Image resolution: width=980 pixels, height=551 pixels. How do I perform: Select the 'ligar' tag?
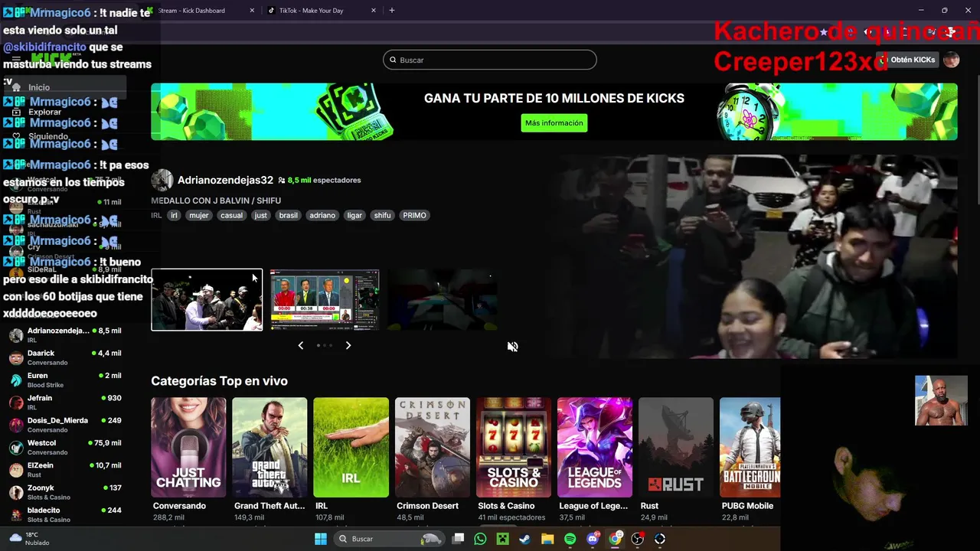click(x=354, y=216)
